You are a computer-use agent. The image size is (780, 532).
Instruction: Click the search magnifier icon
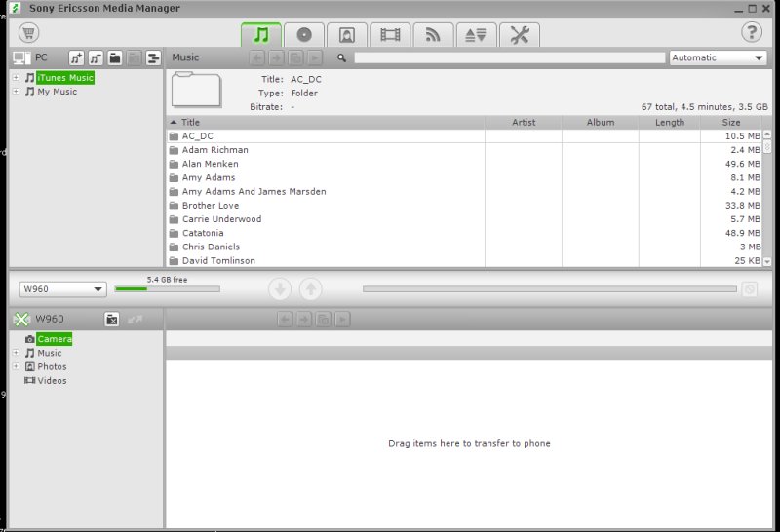click(x=341, y=58)
